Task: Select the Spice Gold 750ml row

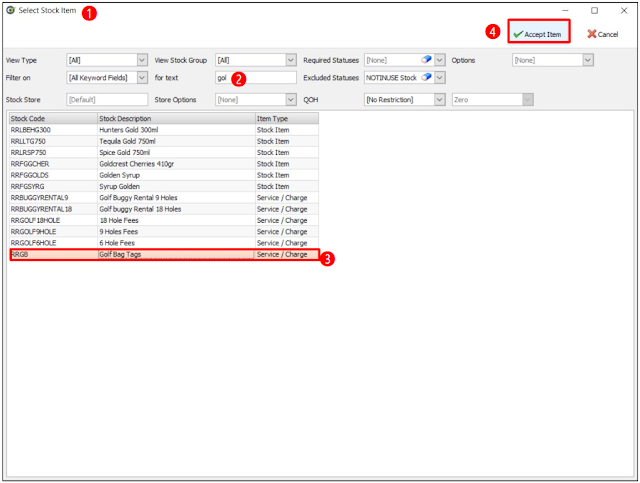Action: coord(164,152)
